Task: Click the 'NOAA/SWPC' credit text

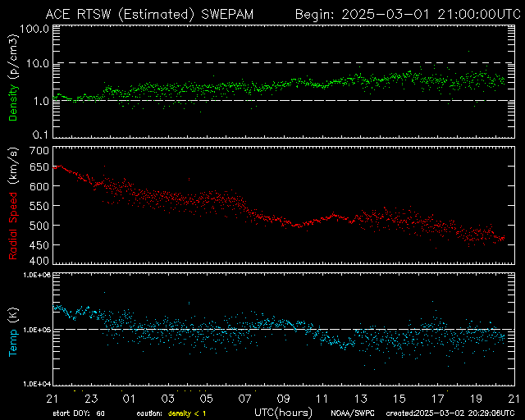Action: pyautogui.click(x=353, y=413)
